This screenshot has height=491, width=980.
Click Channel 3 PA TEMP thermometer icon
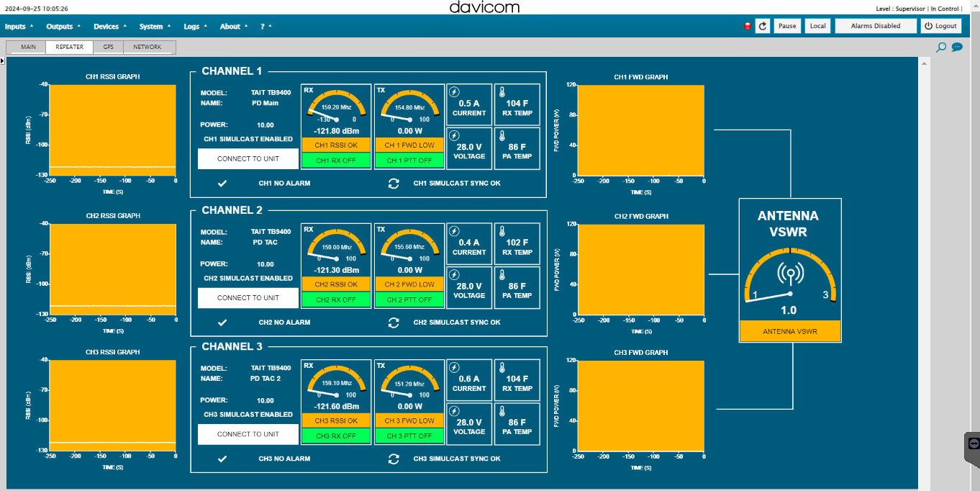[x=502, y=410]
